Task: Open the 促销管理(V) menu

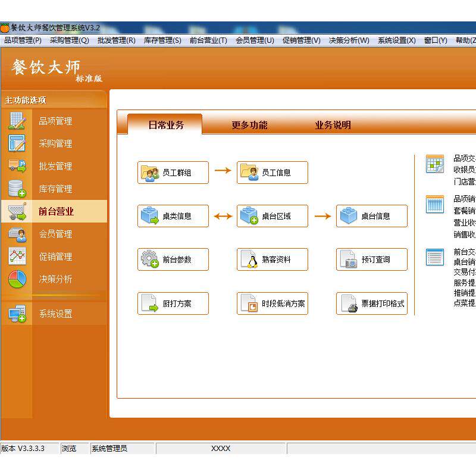Action: (302, 40)
